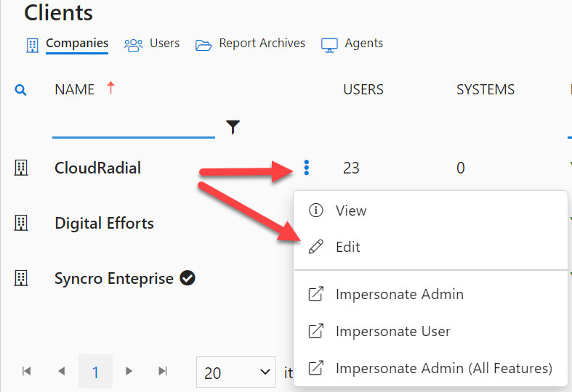Click the View info circle icon

pos(316,211)
